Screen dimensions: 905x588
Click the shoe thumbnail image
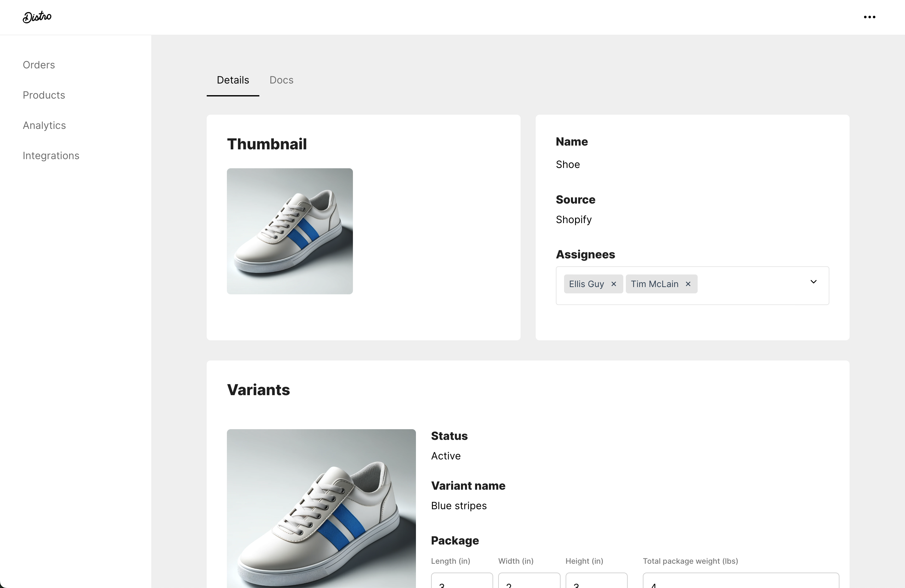click(290, 231)
